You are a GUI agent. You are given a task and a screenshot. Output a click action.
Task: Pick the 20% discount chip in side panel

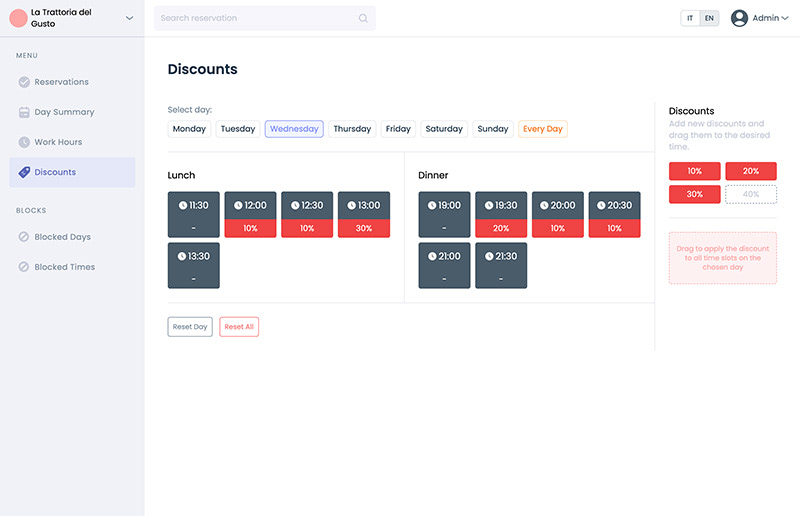point(751,171)
